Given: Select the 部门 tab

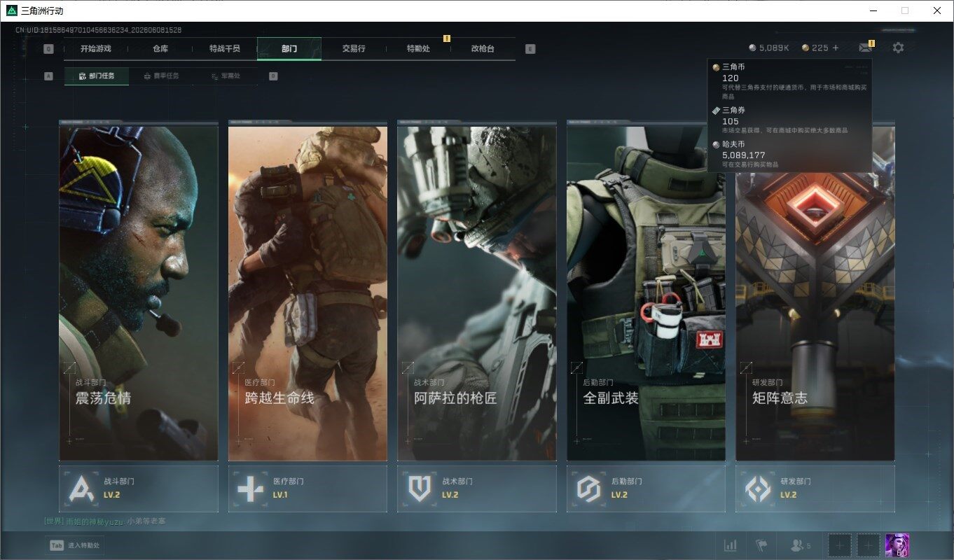Looking at the screenshot, I should (x=289, y=48).
